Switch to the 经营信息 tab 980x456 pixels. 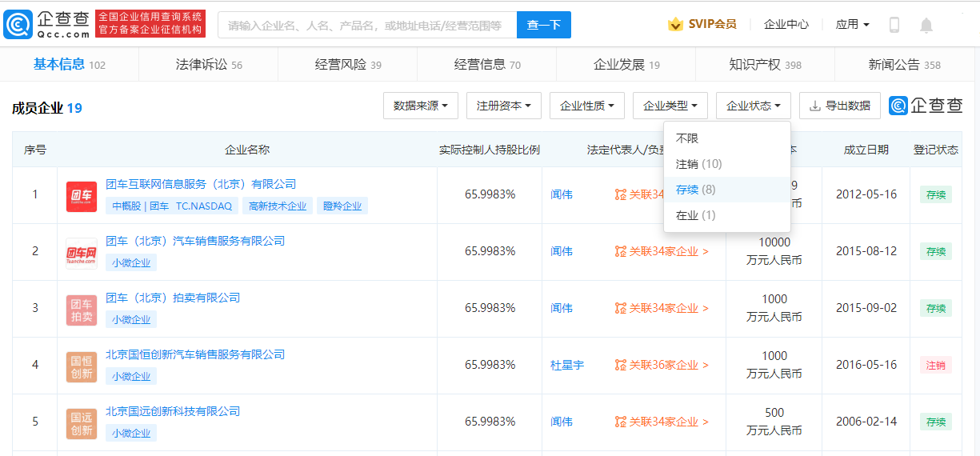pos(486,64)
